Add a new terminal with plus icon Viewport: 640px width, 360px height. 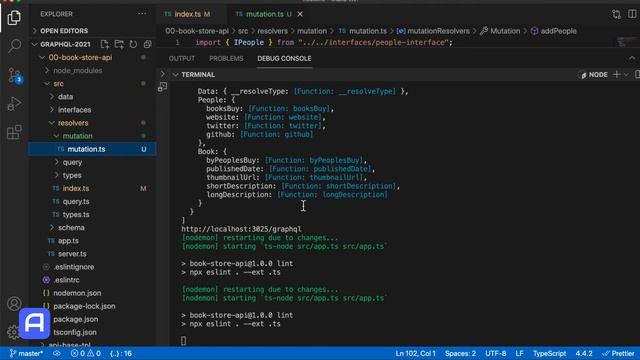[617, 74]
